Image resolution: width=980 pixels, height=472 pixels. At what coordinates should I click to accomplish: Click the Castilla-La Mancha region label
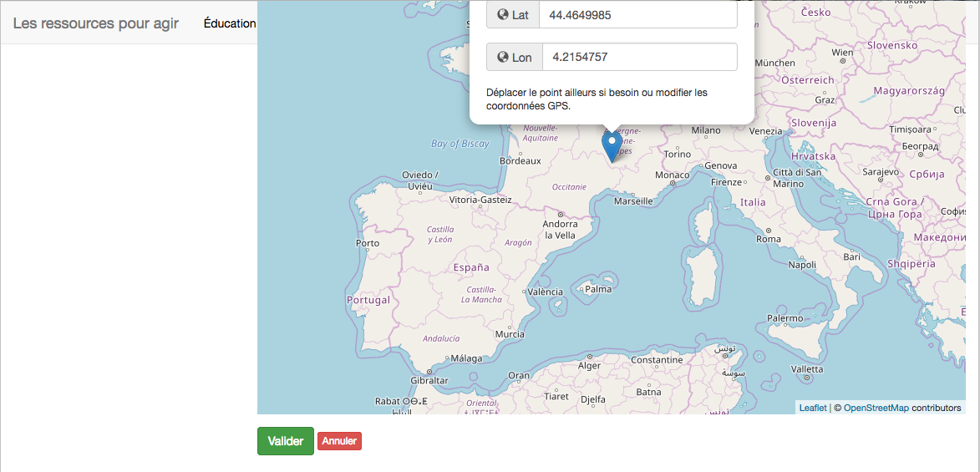pos(481,294)
